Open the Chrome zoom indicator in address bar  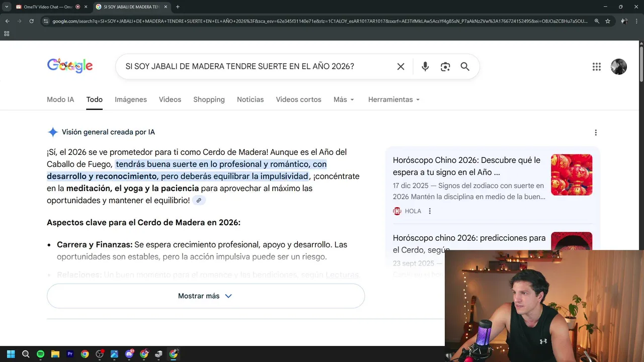click(597, 21)
